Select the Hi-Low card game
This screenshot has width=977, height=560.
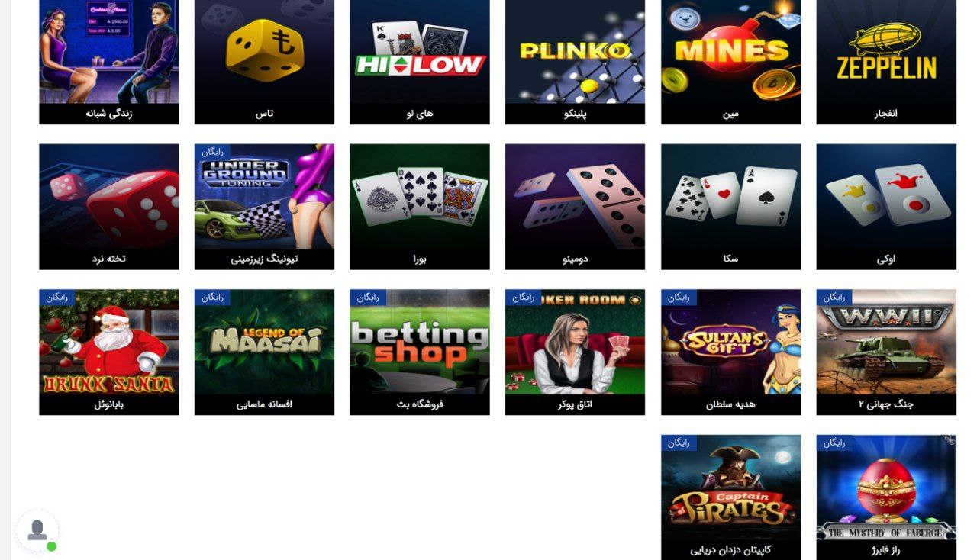coord(420,62)
